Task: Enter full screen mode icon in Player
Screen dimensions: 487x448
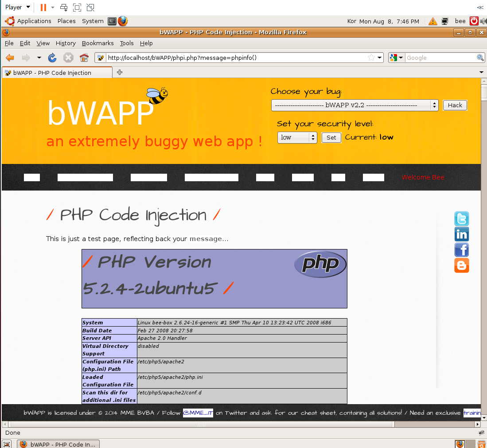Action: pyautogui.click(x=77, y=8)
